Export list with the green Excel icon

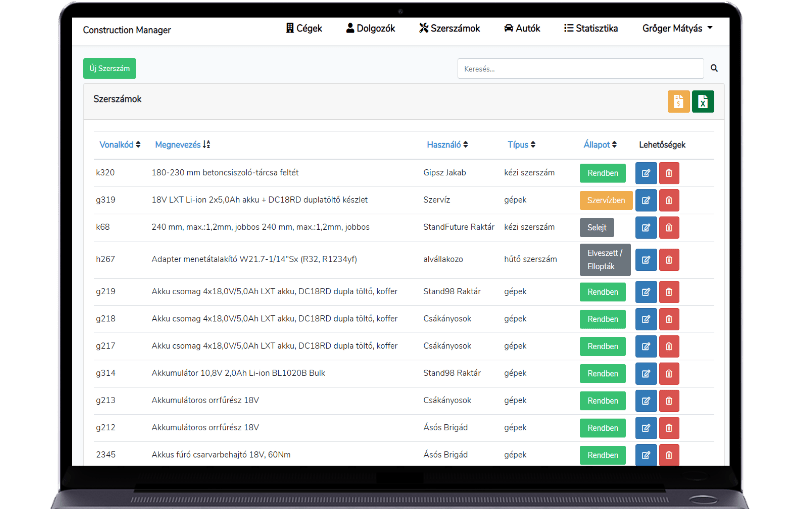[703, 102]
